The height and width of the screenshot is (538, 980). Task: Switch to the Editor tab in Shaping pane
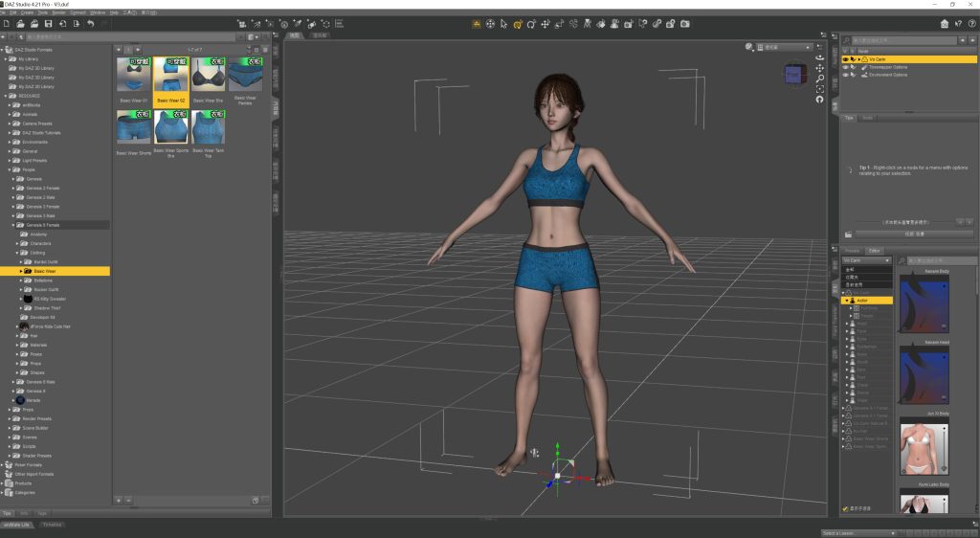[875, 251]
